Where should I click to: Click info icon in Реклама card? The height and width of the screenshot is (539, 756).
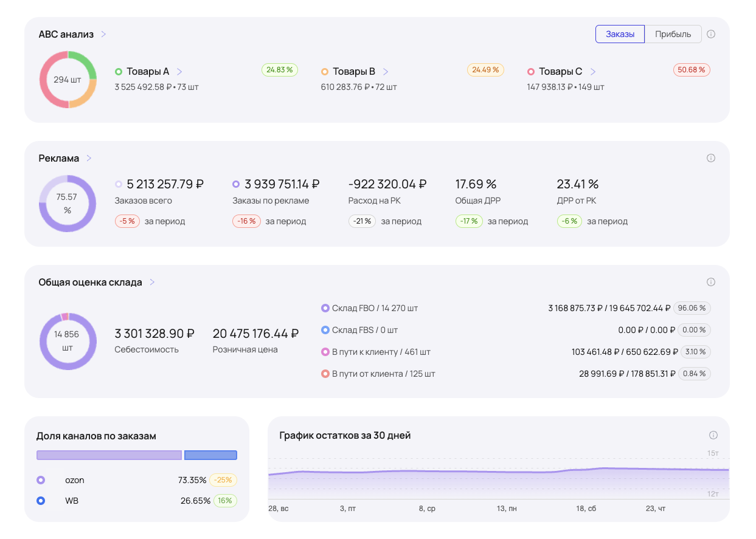(x=711, y=158)
